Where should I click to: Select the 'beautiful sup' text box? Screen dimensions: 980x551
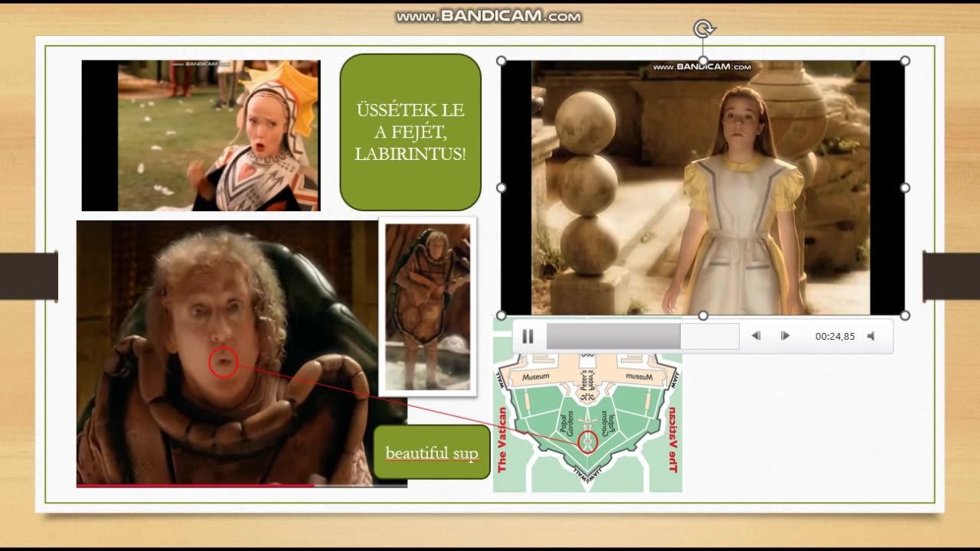(432, 453)
